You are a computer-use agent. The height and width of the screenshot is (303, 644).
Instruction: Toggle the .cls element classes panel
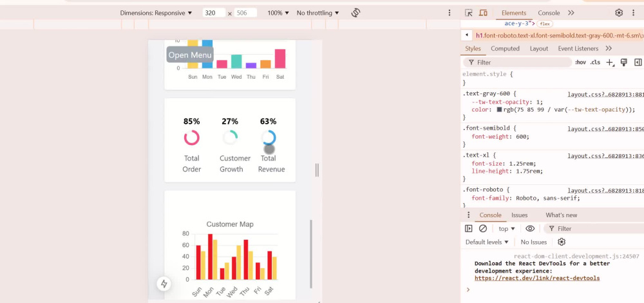coord(595,63)
